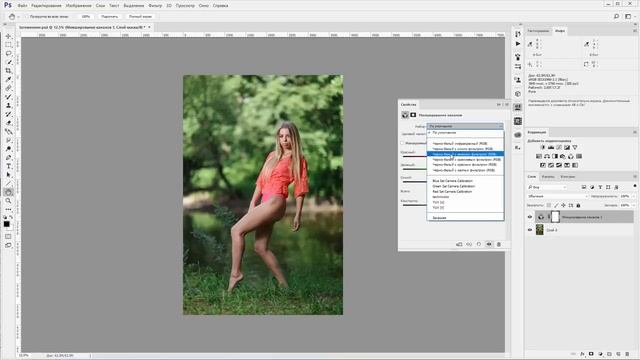Add a Levels adjustment
The width and height of the screenshot is (640, 360).
point(551,147)
